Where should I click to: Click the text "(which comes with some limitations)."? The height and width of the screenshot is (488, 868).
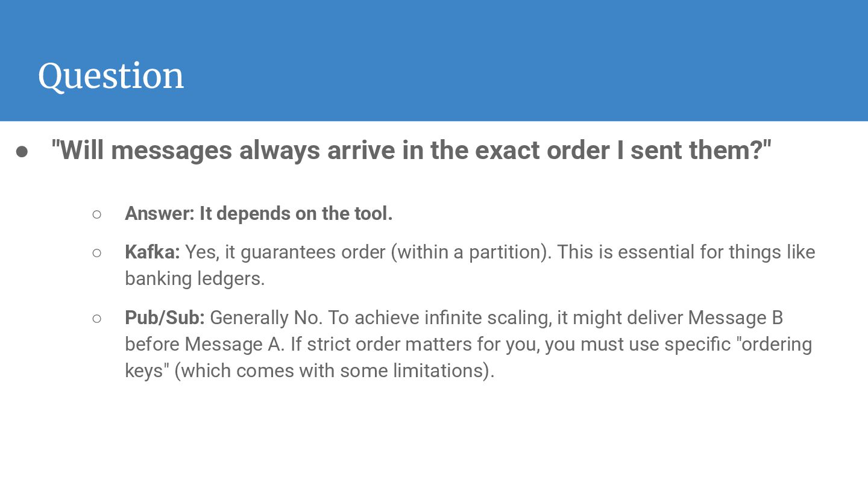335,371
